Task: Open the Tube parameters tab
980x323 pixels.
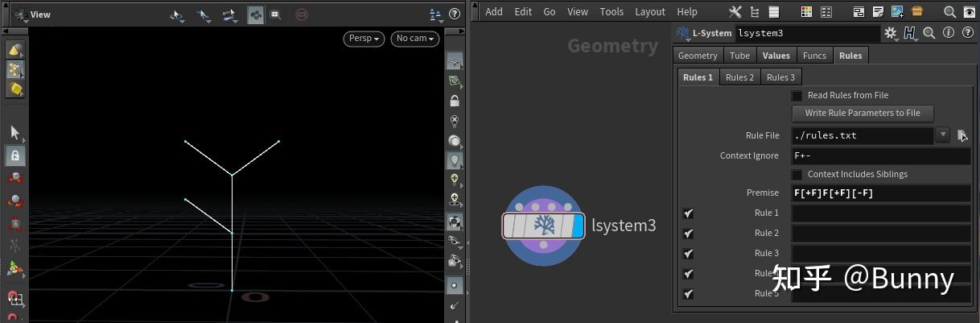Action: click(739, 56)
